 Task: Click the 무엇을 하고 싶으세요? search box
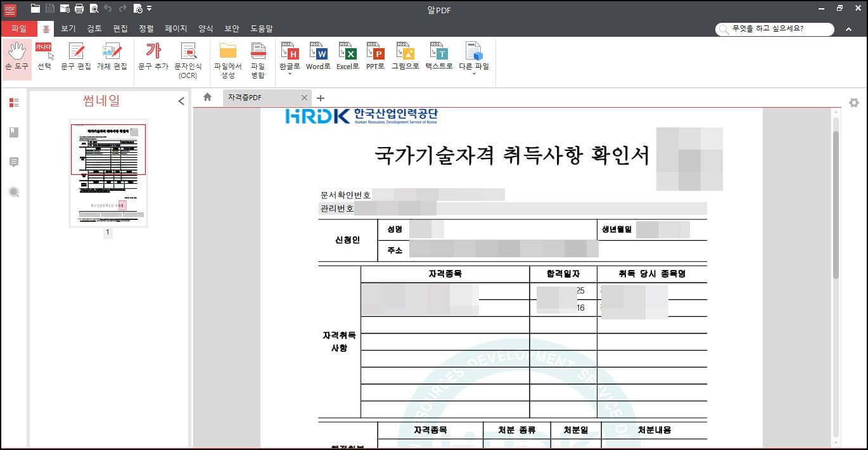(775, 29)
